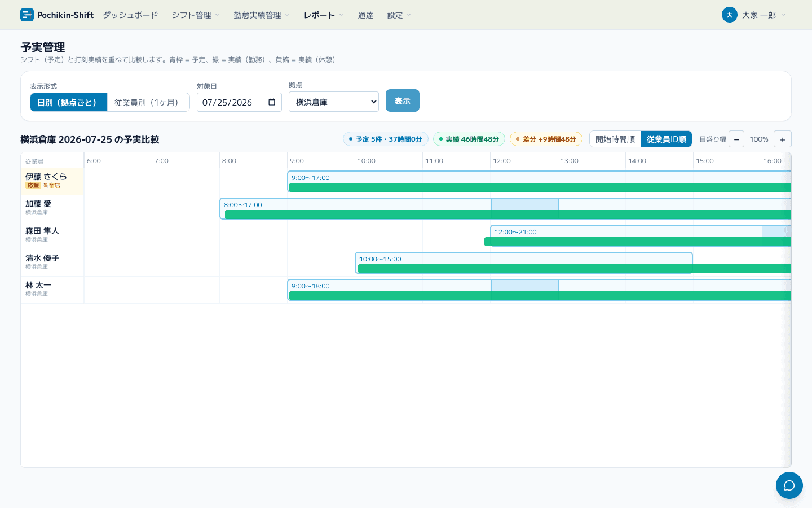Screen dimensions: 812x508
Task: Click the user avatar 大
Action: coord(729,15)
